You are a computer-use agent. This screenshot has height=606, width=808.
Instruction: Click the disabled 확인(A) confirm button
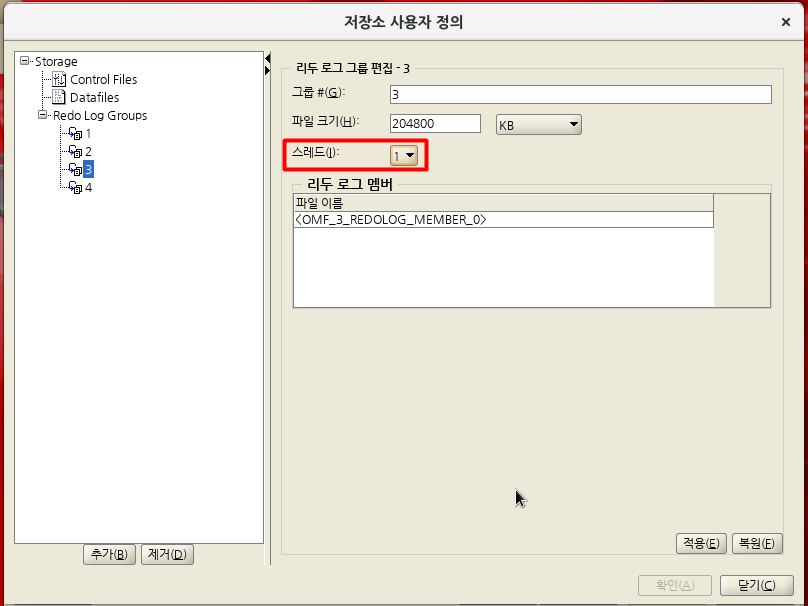coord(675,585)
